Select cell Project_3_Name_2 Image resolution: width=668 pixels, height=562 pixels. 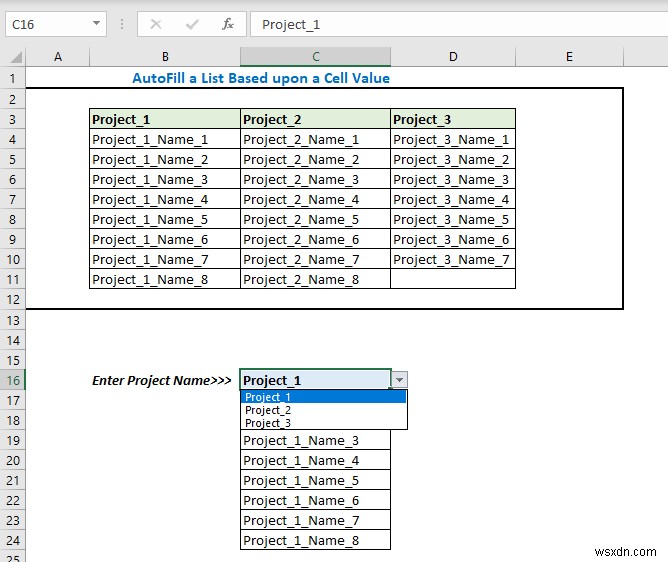453,159
